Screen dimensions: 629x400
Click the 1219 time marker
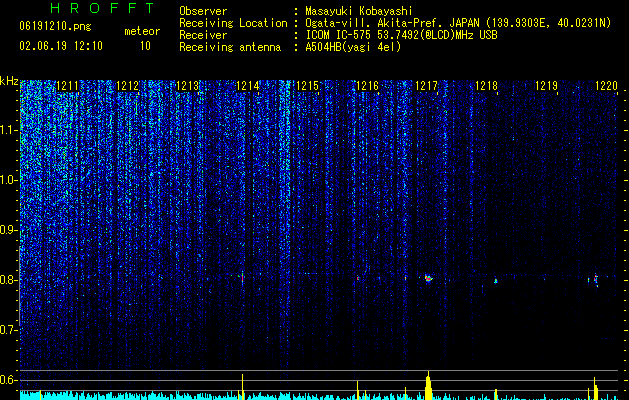pos(546,86)
